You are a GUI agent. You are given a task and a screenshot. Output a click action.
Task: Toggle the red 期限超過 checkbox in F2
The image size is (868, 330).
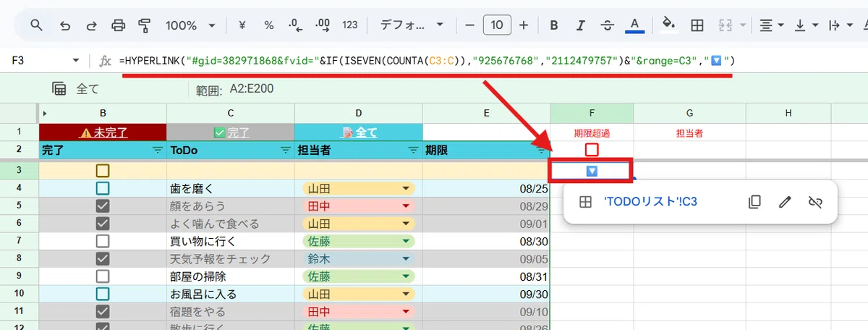coord(592,150)
